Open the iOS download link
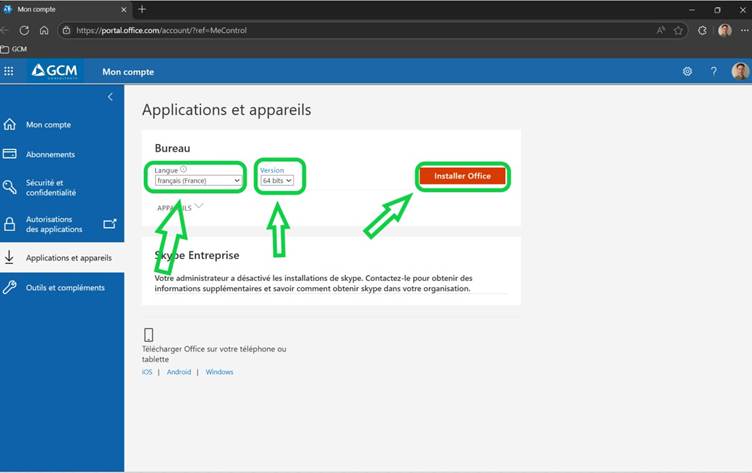The image size is (752, 473). tap(147, 372)
